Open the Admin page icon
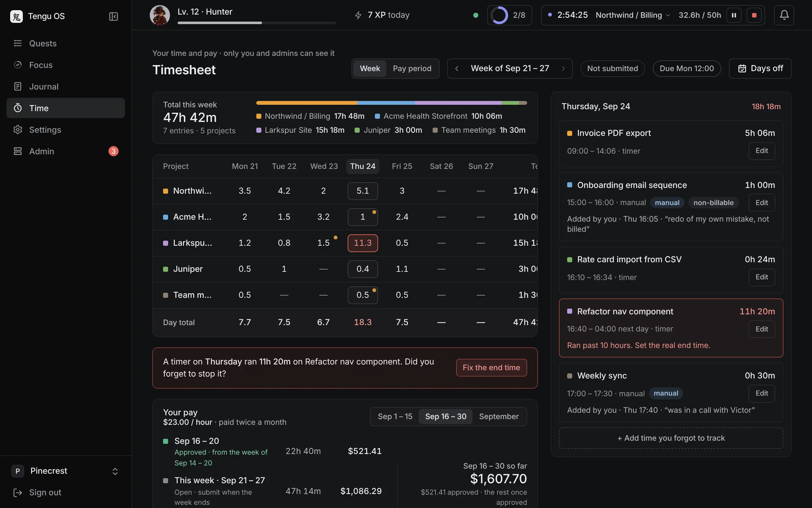Screen dimensions: 812x508 click(x=18, y=151)
